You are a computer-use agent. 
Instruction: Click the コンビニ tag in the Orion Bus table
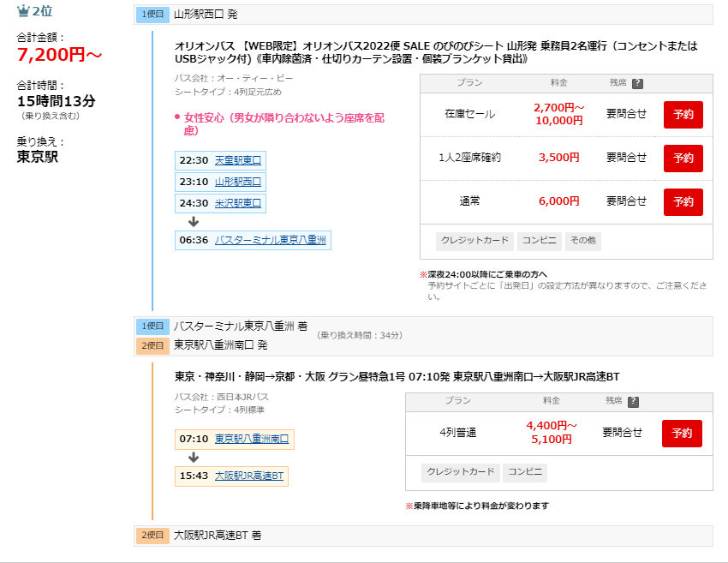[539, 241]
